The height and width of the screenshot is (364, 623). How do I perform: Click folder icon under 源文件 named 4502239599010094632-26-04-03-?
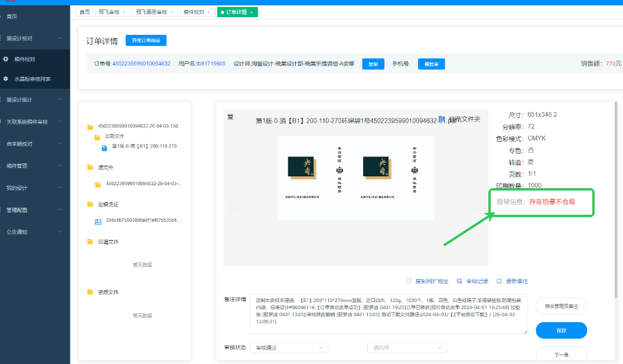(98, 185)
